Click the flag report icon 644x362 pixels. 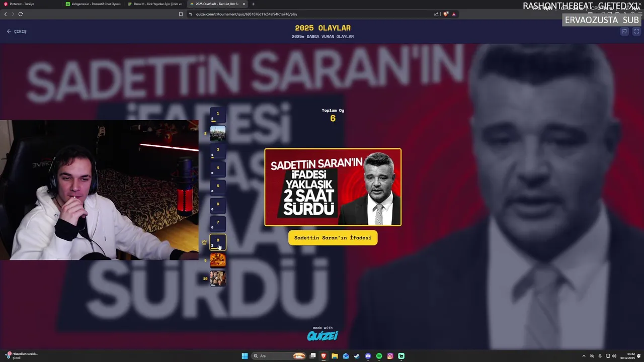pos(624,31)
